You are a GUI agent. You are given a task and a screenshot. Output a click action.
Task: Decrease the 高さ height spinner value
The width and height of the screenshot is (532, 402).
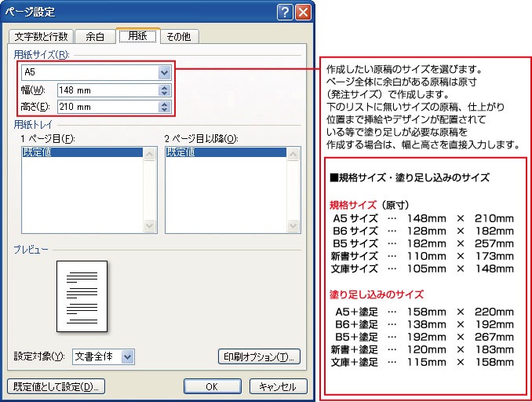point(164,110)
